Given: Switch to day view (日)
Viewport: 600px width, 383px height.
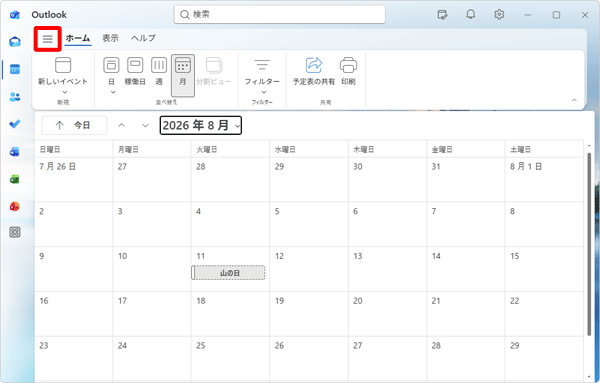Looking at the screenshot, I should point(111,71).
